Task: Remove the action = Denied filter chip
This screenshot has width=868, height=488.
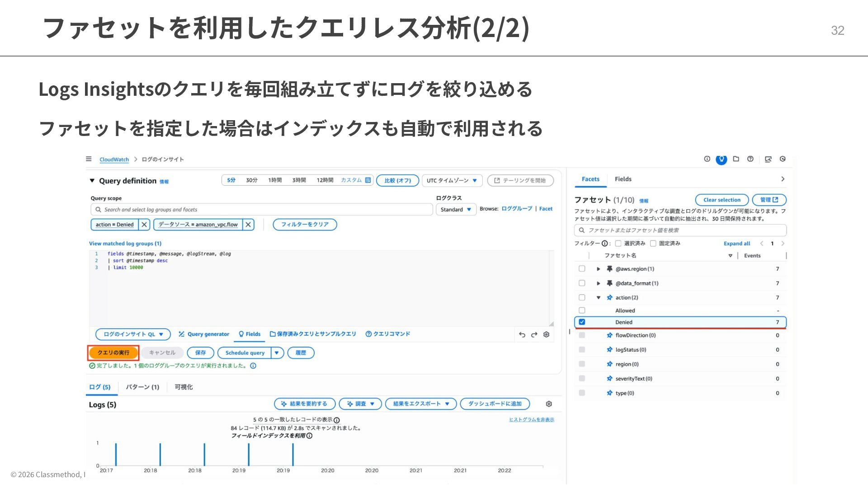Action: point(144,225)
